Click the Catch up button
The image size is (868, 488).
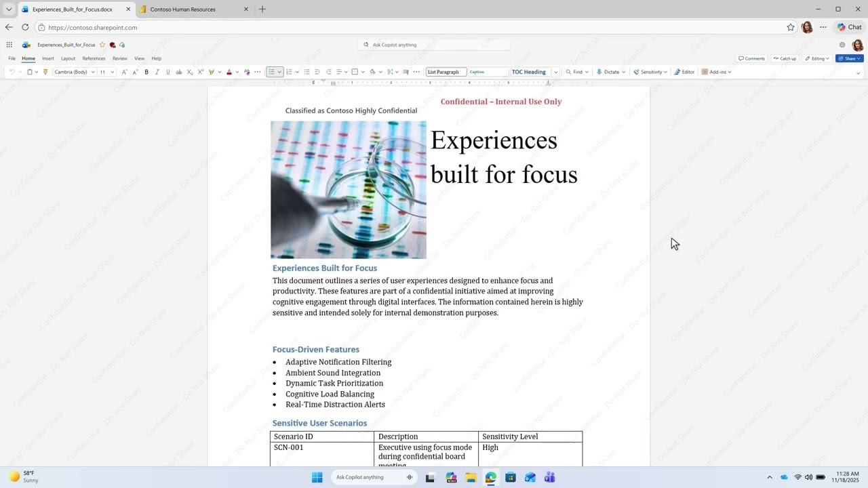pyautogui.click(x=785, y=58)
